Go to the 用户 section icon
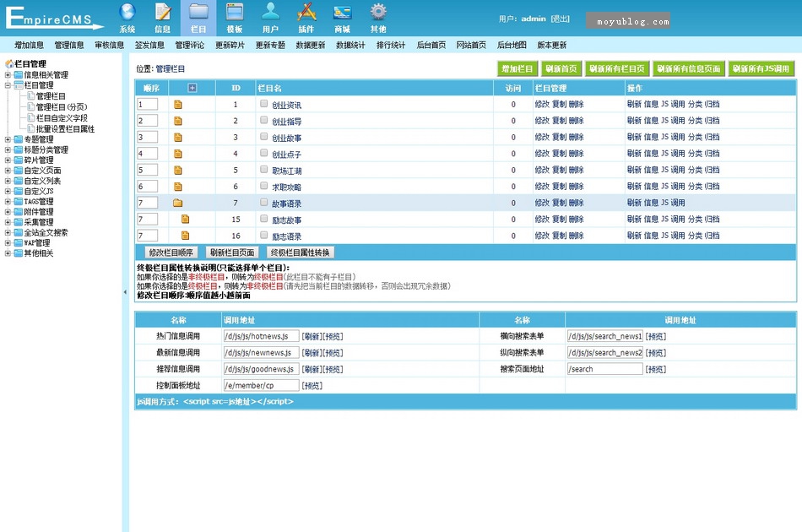The width and height of the screenshot is (802, 532). pyautogui.click(x=271, y=18)
